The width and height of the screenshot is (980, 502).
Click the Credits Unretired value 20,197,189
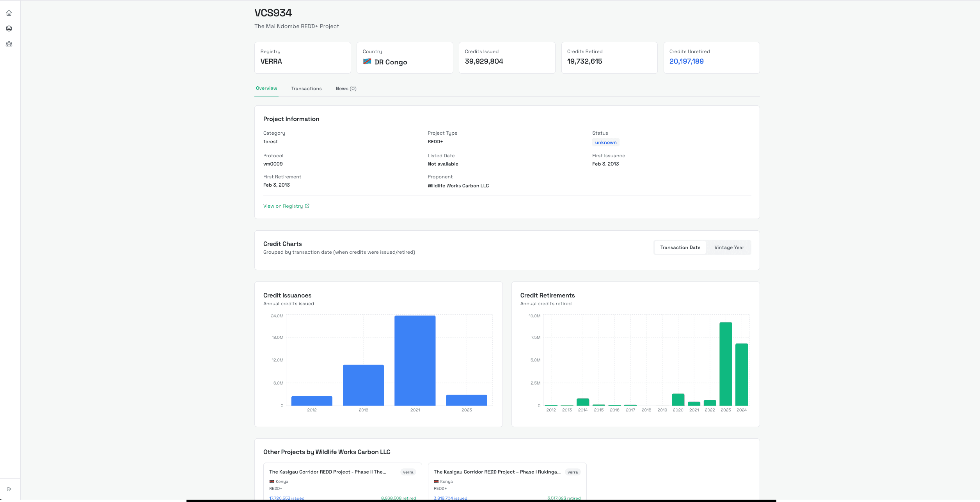click(686, 61)
